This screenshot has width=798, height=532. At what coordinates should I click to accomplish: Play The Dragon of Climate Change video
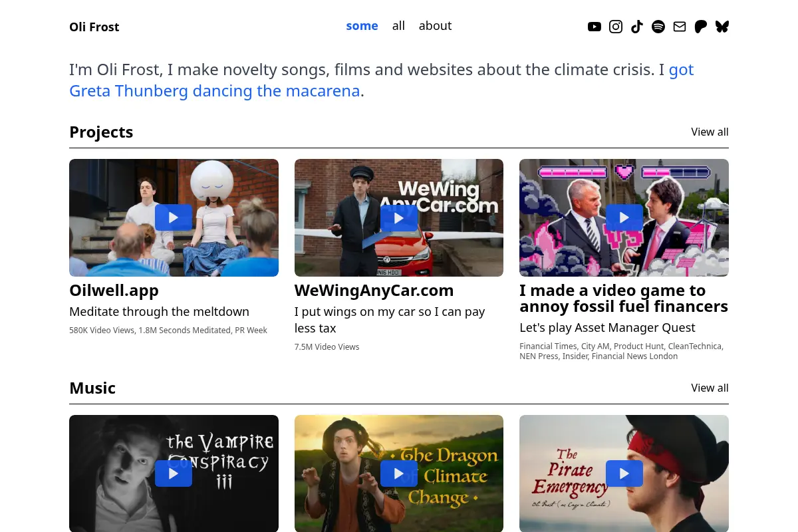click(x=399, y=473)
